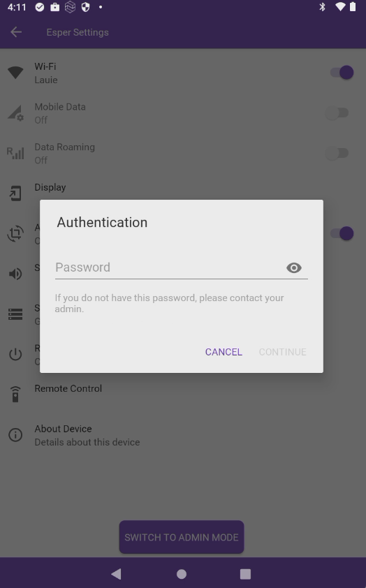The image size is (366, 588).
Task: Click the Data Roaming signal icon
Action: [x=15, y=153]
